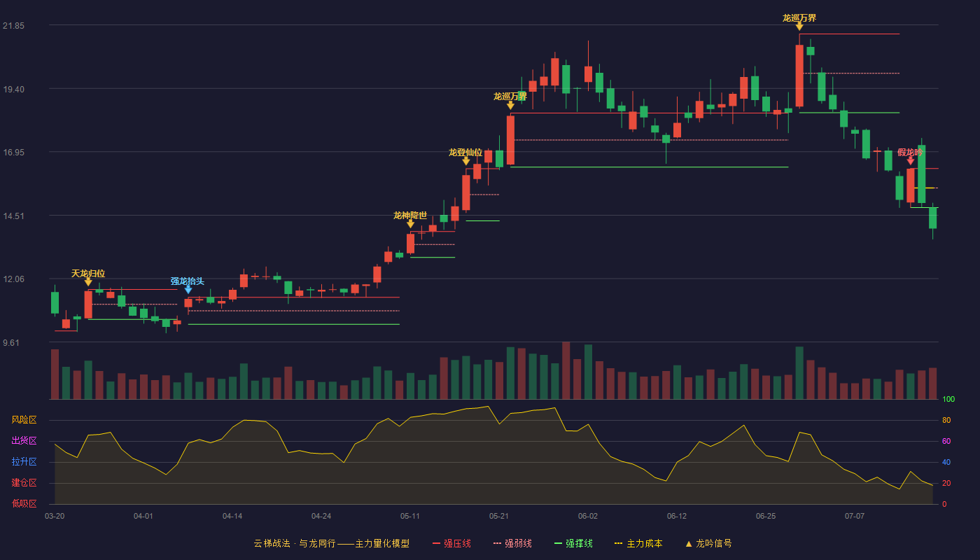This screenshot has width=980, height=560.
Task: Toggle the 龙吟信号 legend triangle
Action: coord(689,544)
